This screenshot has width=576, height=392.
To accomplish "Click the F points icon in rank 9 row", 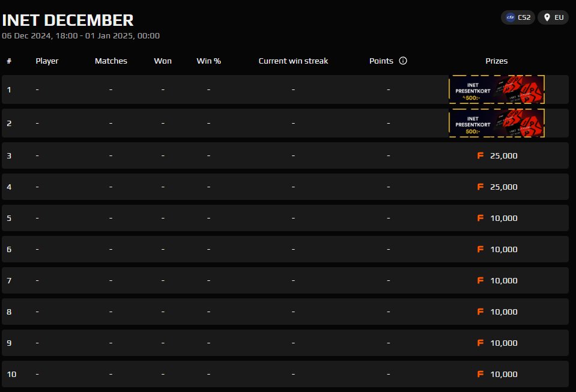I will 480,343.
